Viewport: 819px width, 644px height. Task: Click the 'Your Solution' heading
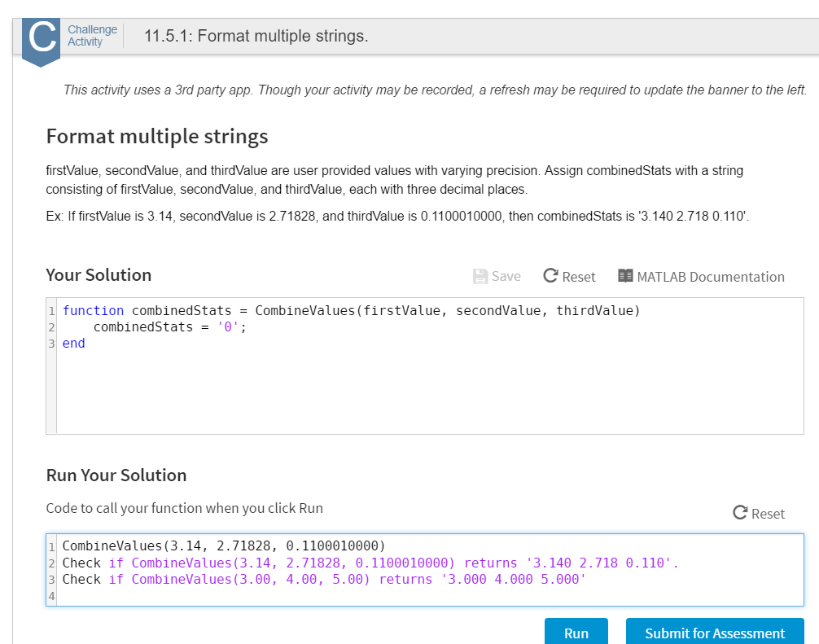(x=99, y=275)
